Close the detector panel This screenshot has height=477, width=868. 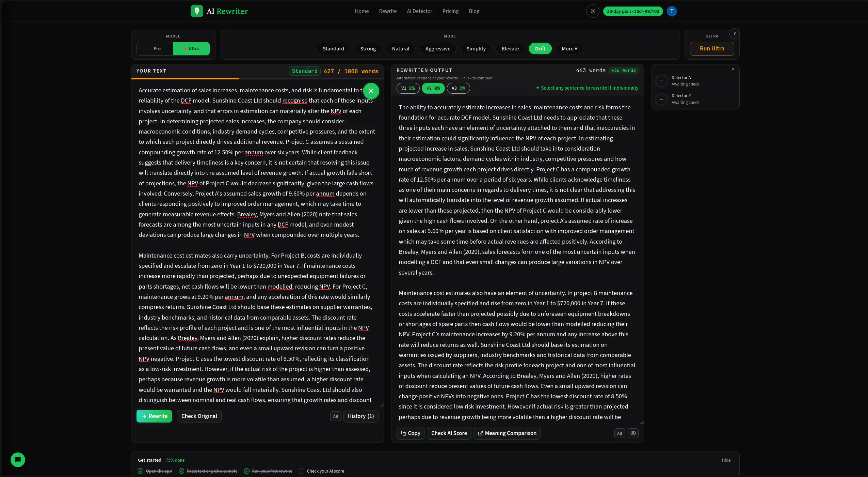[733, 69]
